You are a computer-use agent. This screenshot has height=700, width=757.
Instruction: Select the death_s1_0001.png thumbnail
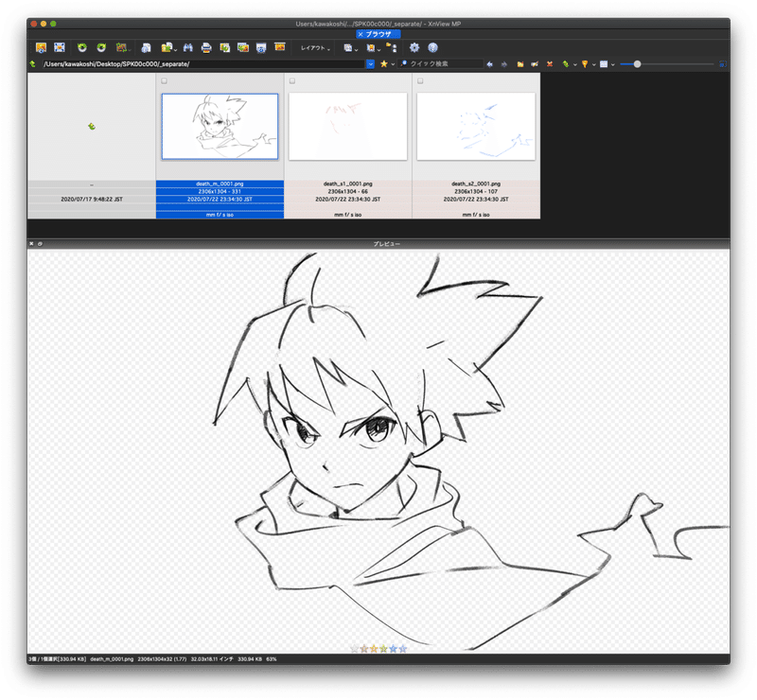click(347, 127)
